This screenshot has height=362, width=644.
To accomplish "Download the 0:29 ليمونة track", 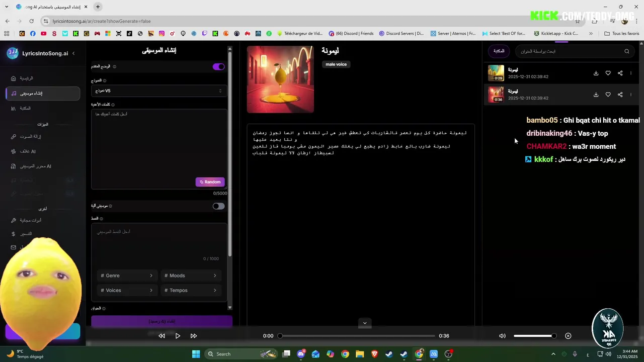I will [596, 73].
